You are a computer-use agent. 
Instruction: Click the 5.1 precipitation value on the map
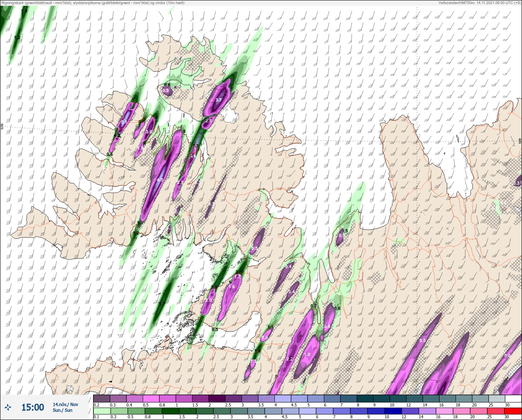pyautogui.click(x=124, y=122)
